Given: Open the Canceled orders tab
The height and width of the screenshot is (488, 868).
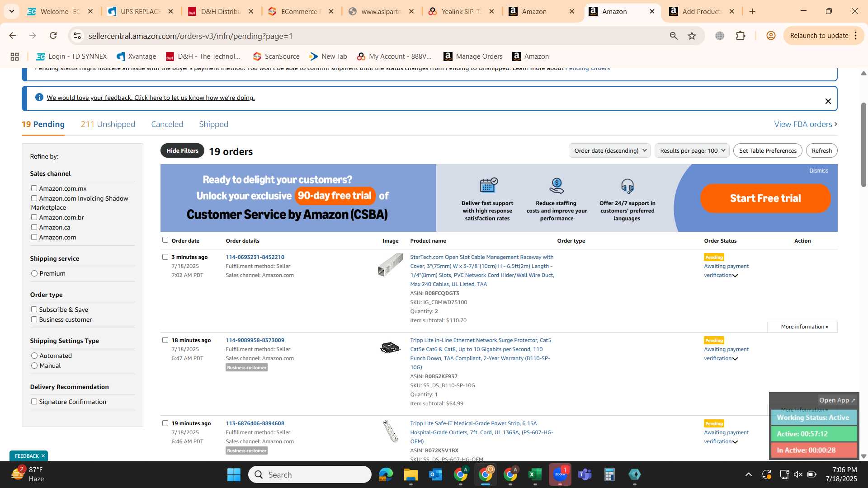Looking at the screenshot, I should click(167, 124).
